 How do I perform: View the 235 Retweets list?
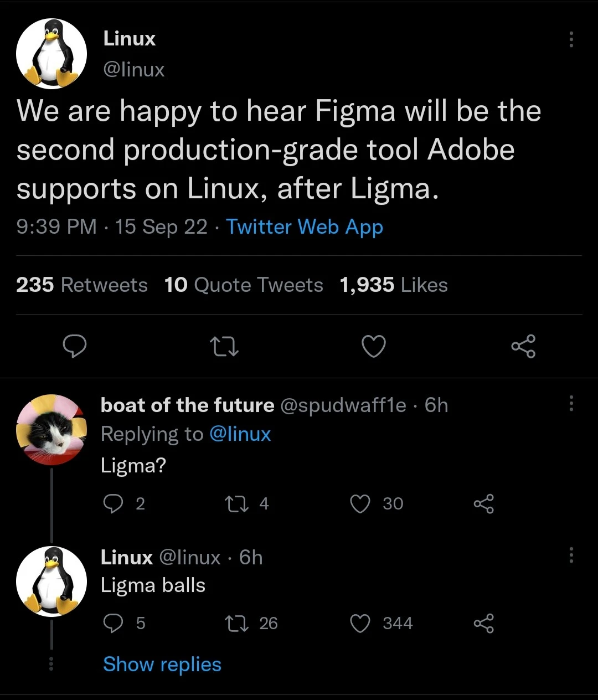pos(82,285)
